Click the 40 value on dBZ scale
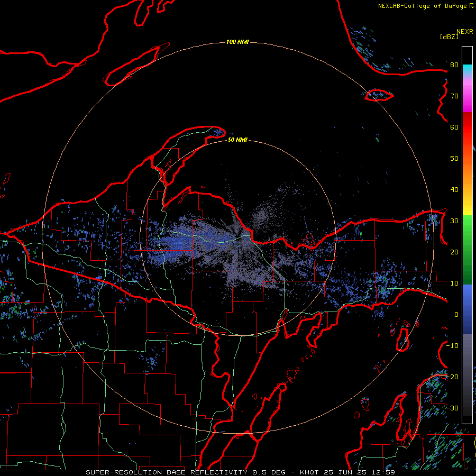The width and height of the screenshot is (476, 476). (x=454, y=190)
